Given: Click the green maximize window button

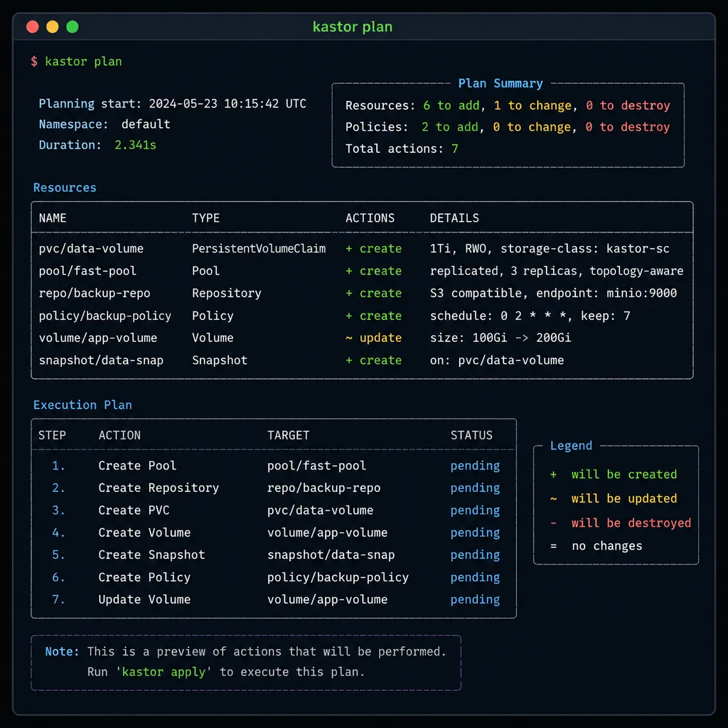Looking at the screenshot, I should [73, 27].
